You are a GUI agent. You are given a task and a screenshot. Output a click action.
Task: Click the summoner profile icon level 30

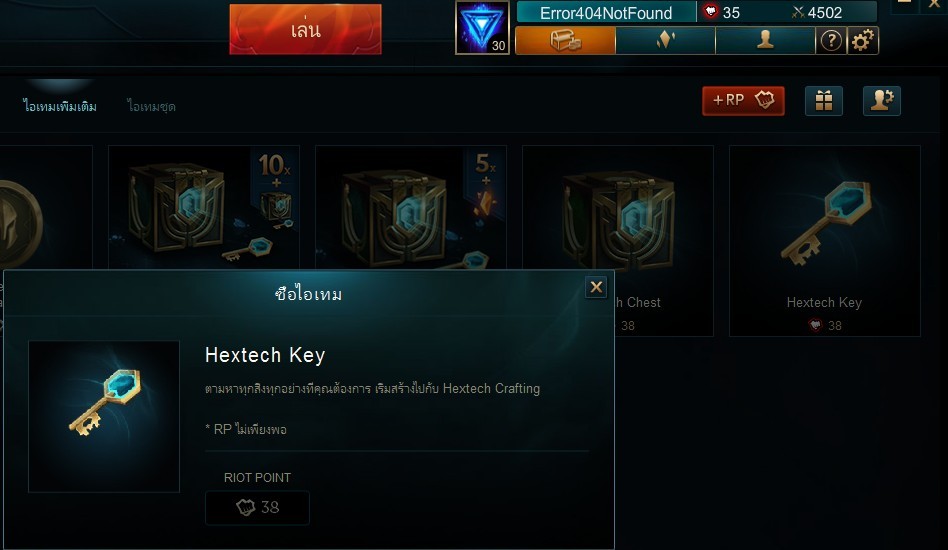[482, 28]
